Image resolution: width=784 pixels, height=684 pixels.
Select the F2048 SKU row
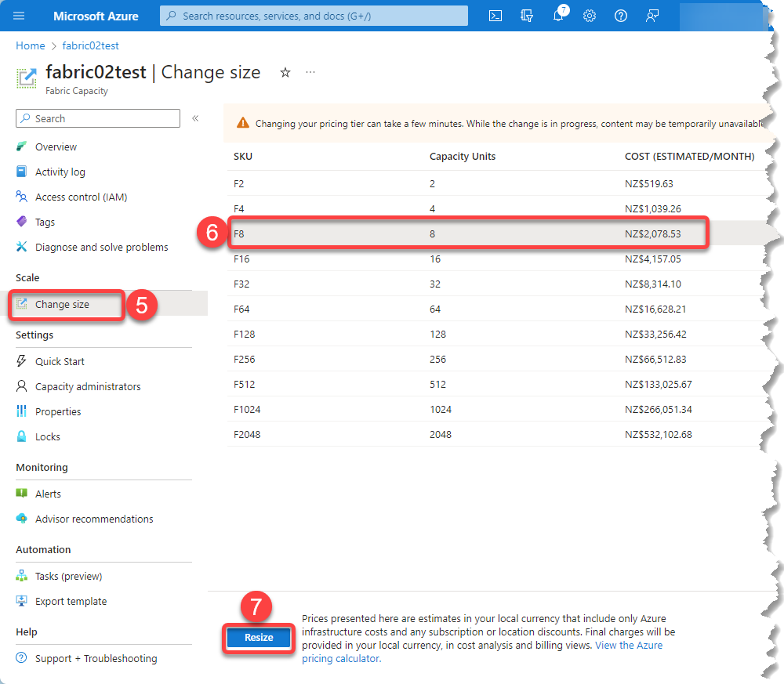tap(496, 434)
